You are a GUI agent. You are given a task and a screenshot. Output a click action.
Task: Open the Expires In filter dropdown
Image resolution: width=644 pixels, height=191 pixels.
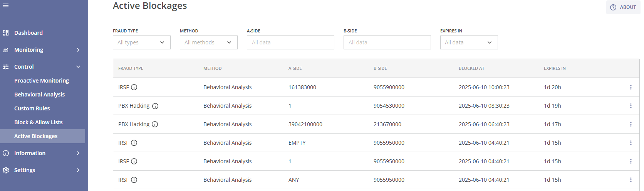[469, 42]
